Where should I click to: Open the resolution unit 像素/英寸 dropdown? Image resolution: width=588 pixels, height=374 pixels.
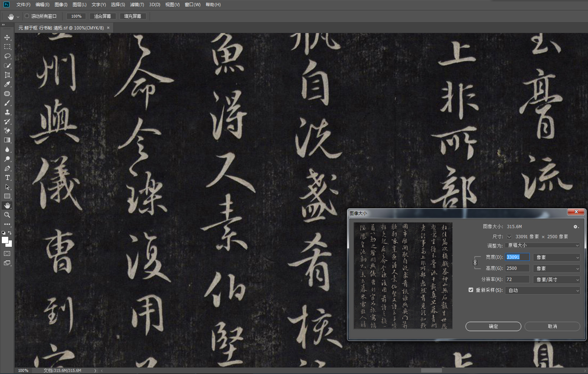pyautogui.click(x=556, y=280)
